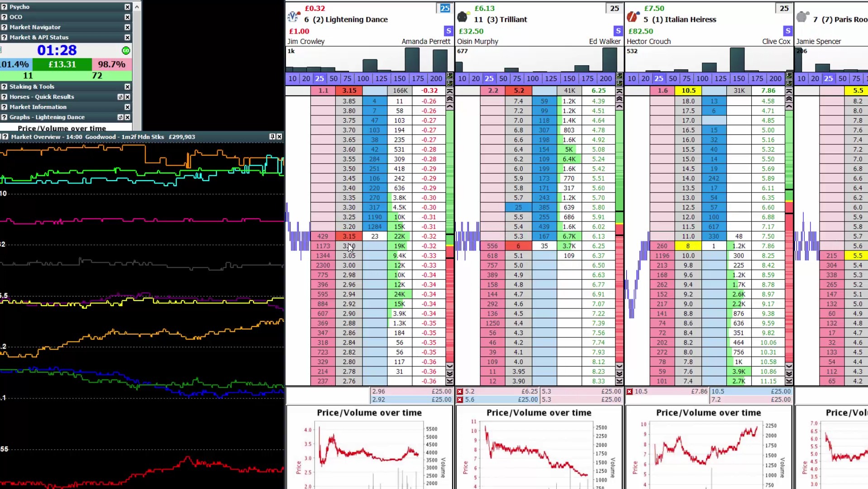Image resolution: width=868 pixels, height=489 pixels.
Task: Click the left panel scrollbar up arrow
Action: [137, 7]
